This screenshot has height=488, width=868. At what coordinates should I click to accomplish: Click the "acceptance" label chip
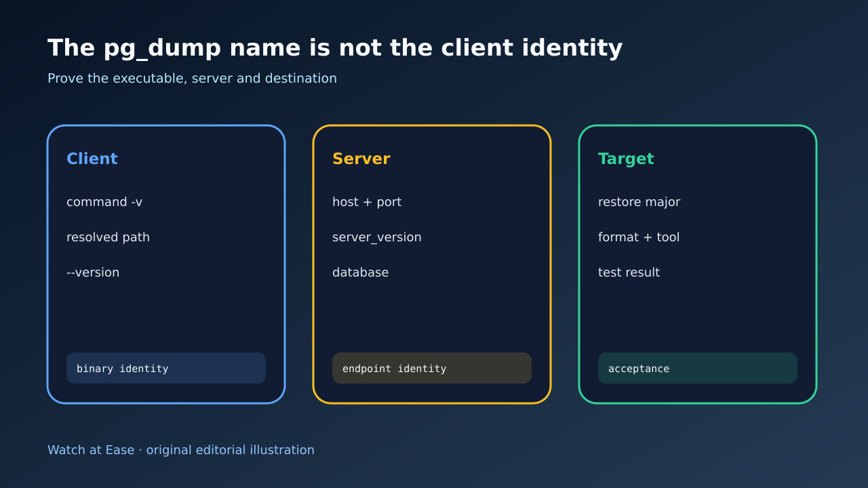point(698,368)
